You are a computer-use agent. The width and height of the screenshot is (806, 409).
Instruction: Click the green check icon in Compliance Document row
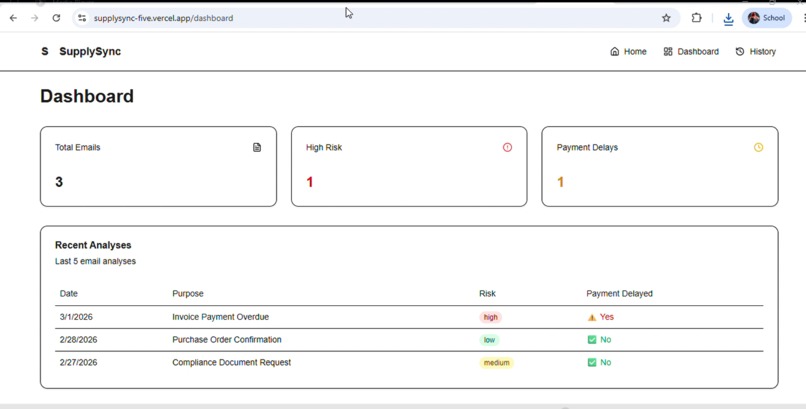tap(592, 362)
